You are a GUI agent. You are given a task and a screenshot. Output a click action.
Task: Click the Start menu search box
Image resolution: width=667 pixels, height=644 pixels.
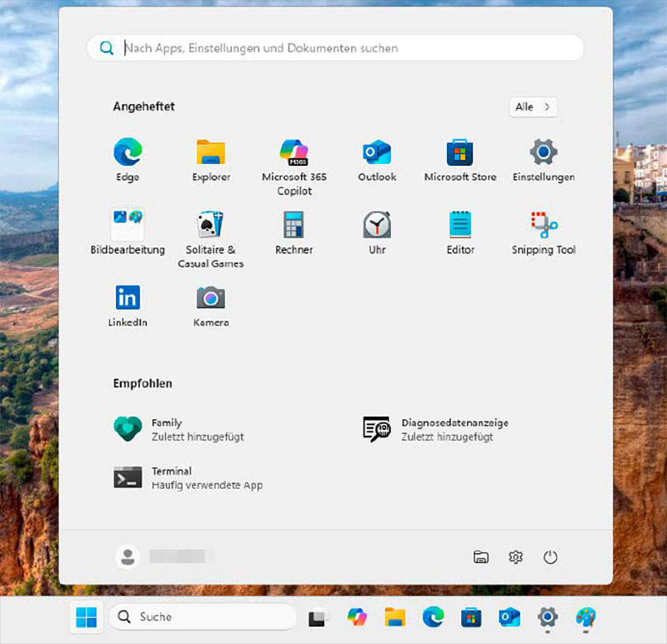click(x=333, y=47)
